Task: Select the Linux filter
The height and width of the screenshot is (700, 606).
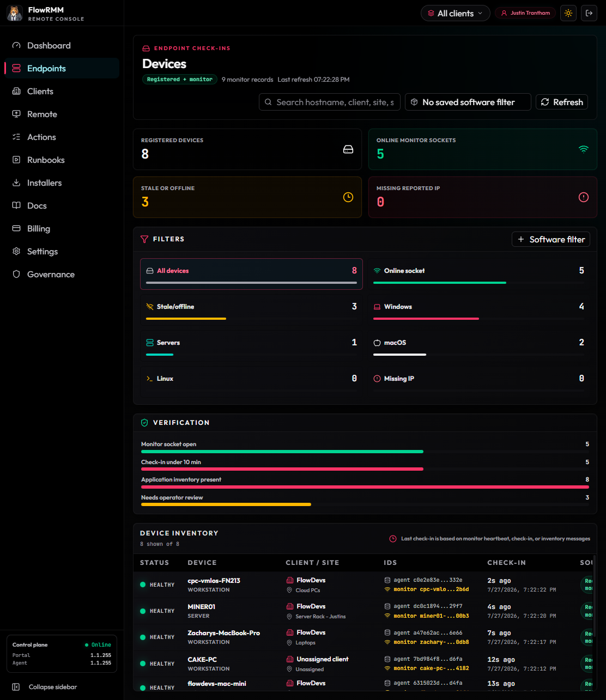Action: pyautogui.click(x=251, y=381)
